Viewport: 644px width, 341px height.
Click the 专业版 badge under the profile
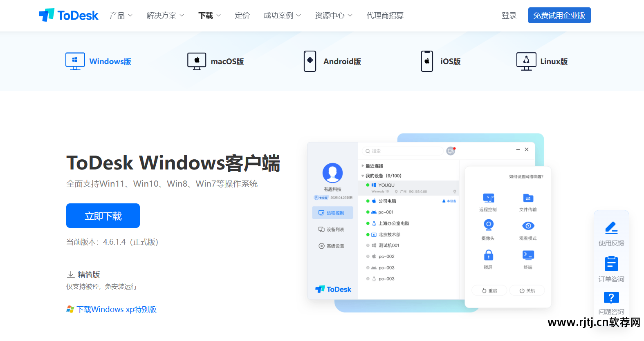click(321, 198)
